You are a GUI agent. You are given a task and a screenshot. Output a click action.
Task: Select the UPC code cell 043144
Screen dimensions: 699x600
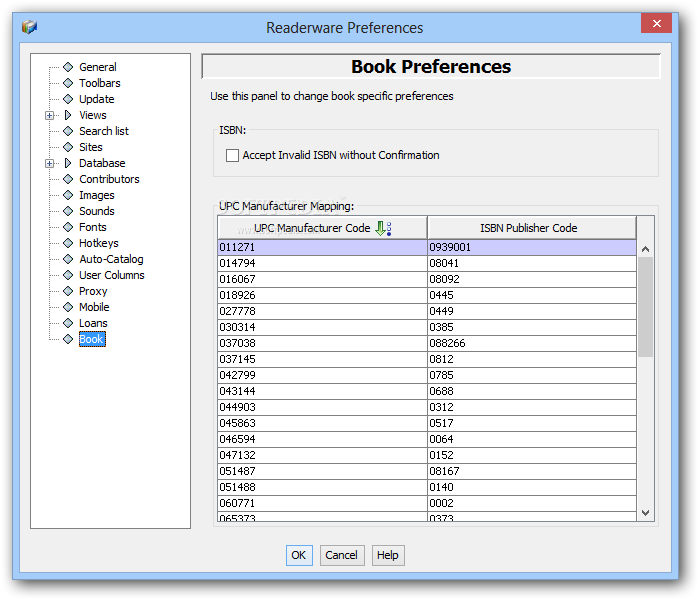click(322, 391)
